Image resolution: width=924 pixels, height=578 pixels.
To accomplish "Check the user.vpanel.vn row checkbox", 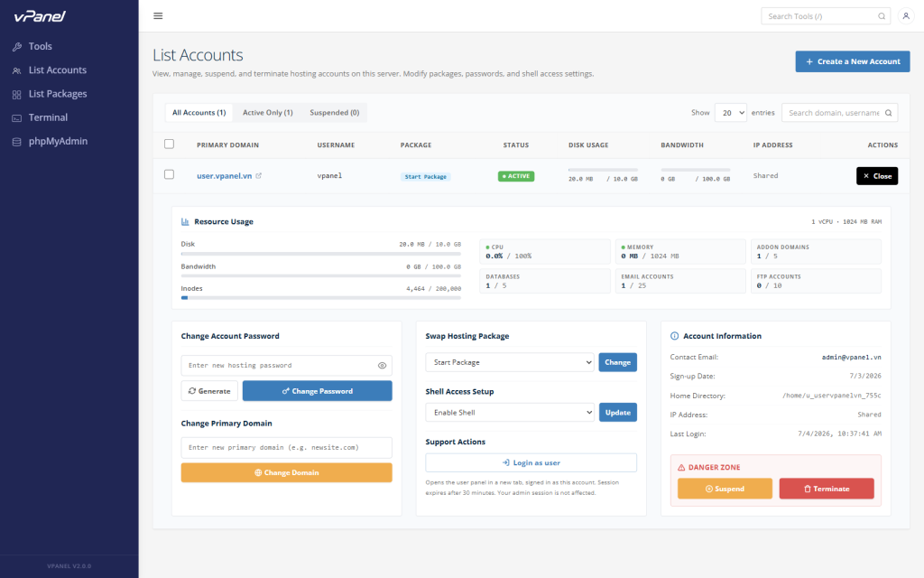I will [169, 174].
